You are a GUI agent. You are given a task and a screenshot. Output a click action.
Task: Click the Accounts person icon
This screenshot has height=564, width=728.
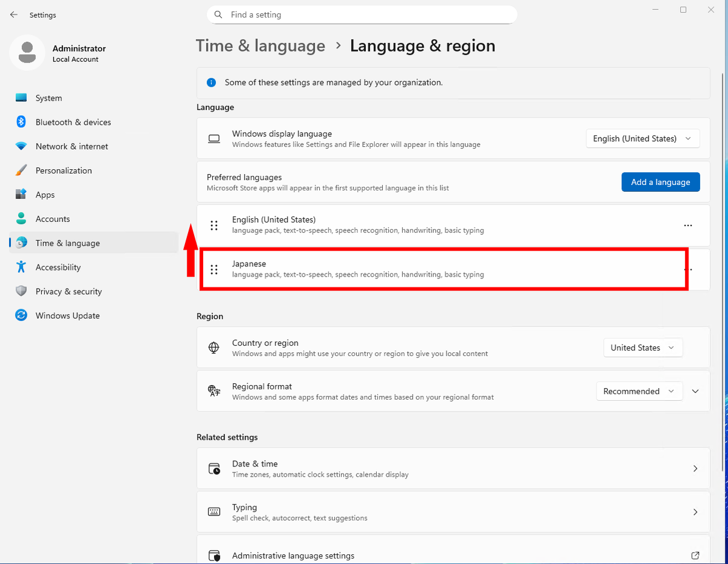21,219
